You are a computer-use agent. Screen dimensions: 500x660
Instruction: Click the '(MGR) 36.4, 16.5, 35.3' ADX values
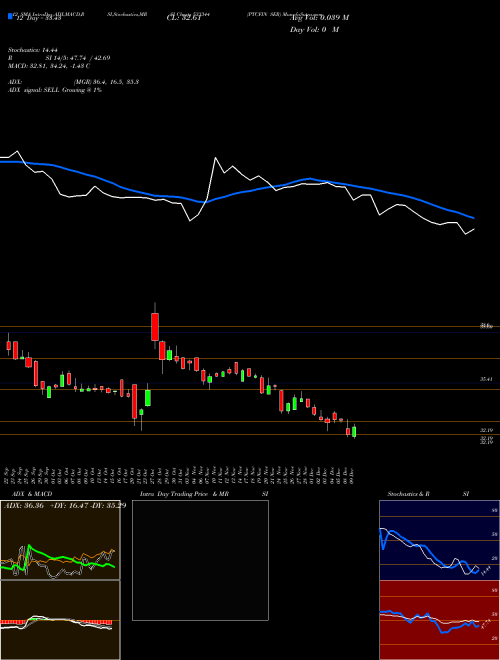pos(106,82)
